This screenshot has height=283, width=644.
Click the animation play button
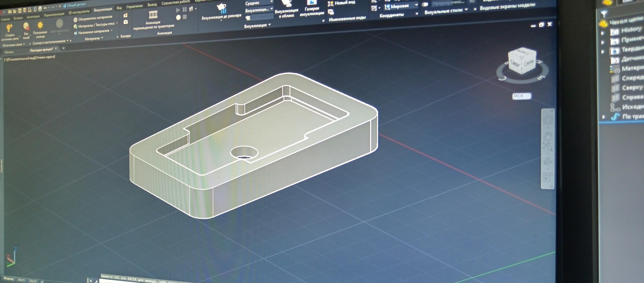pos(178,10)
